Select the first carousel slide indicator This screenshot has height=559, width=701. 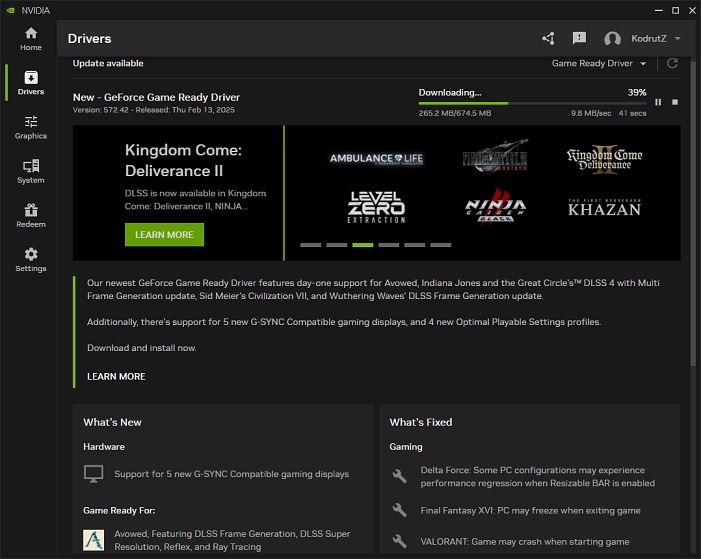[x=310, y=244]
